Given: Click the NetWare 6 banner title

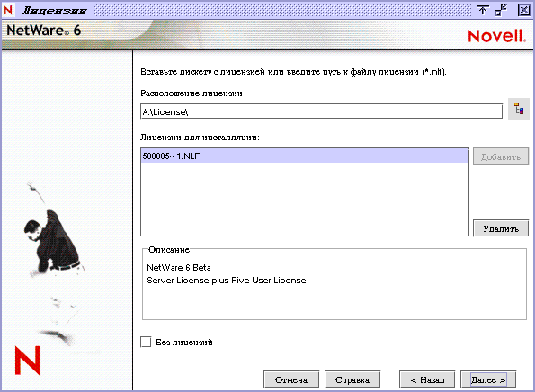Looking at the screenshot, I should click(x=44, y=31).
